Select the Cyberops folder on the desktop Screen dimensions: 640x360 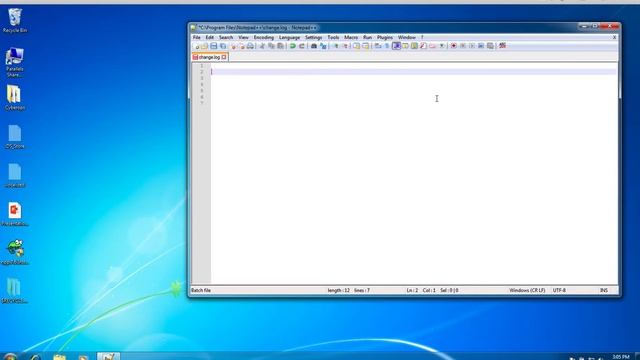point(15,97)
